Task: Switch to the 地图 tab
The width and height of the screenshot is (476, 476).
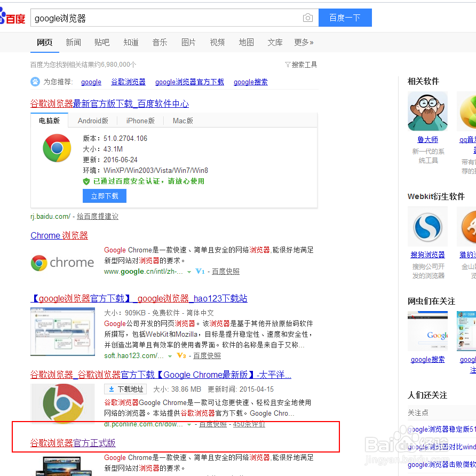Action: click(246, 42)
